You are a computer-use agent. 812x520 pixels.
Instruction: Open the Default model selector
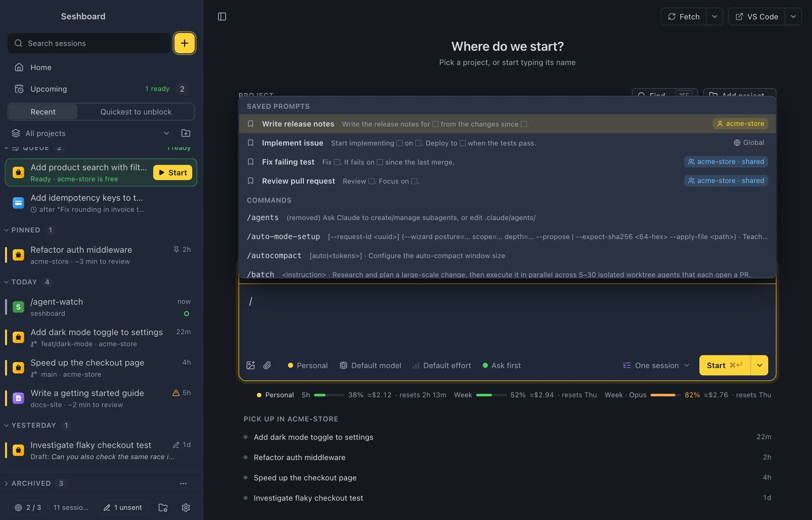point(370,365)
